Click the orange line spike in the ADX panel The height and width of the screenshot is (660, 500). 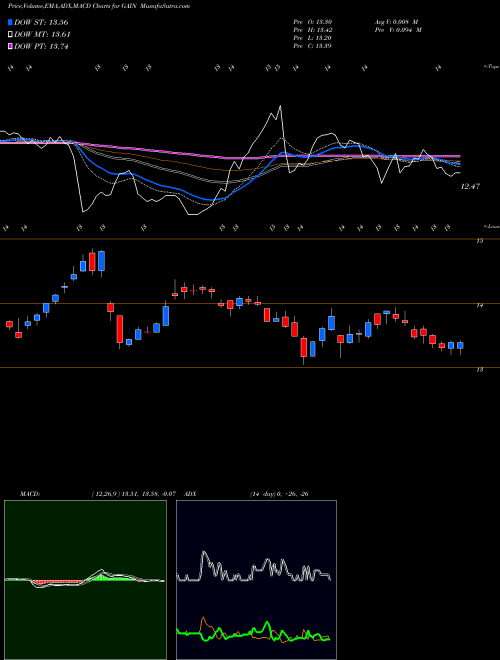pos(205,620)
